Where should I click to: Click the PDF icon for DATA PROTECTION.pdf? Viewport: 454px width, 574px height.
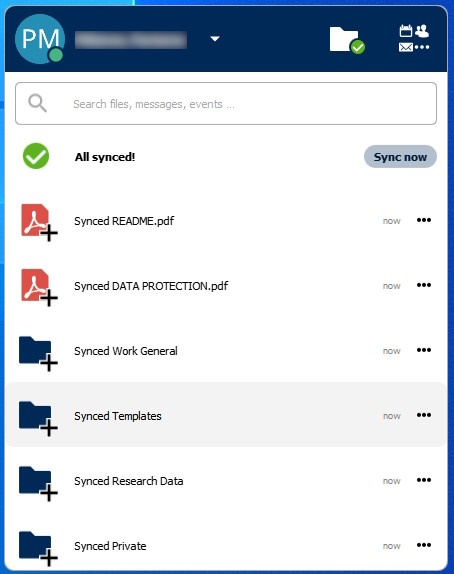(x=38, y=287)
